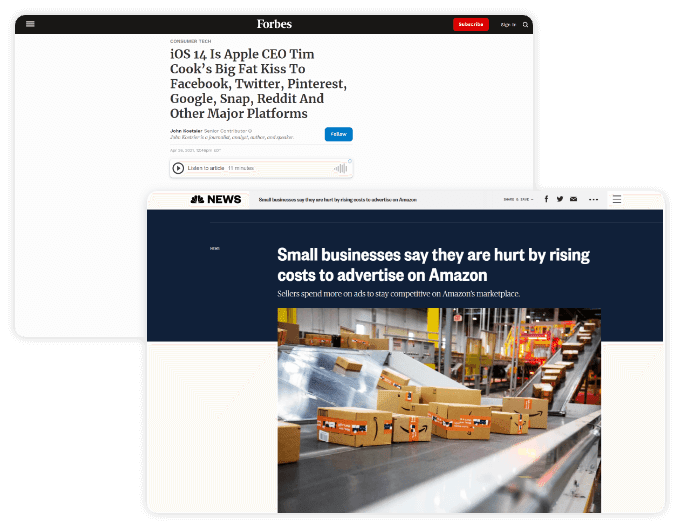Expand the Share & Save dropdown
Screen dimensions: 680x528
pos(518,199)
